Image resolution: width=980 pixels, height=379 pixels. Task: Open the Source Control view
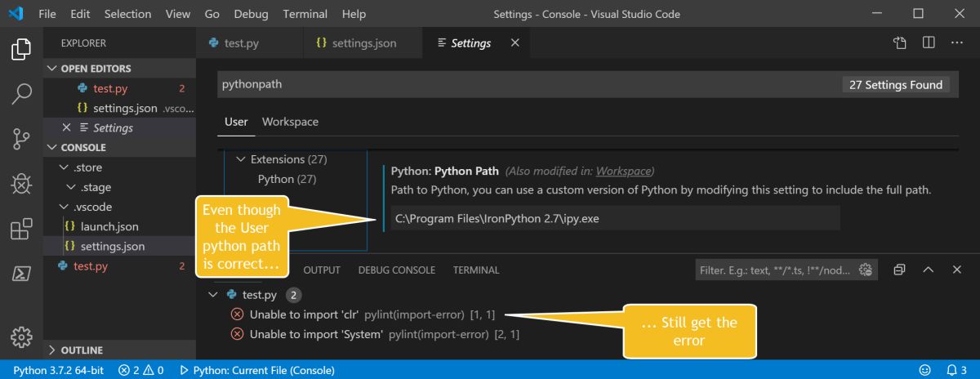(21, 140)
